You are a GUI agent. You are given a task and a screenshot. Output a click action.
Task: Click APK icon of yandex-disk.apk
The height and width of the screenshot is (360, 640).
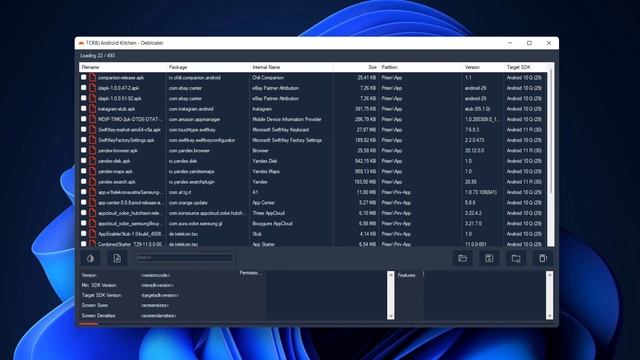click(x=93, y=161)
